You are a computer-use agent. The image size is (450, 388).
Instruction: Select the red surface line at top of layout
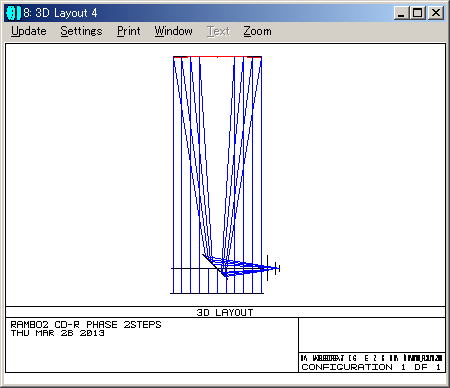pyautogui.click(x=217, y=57)
